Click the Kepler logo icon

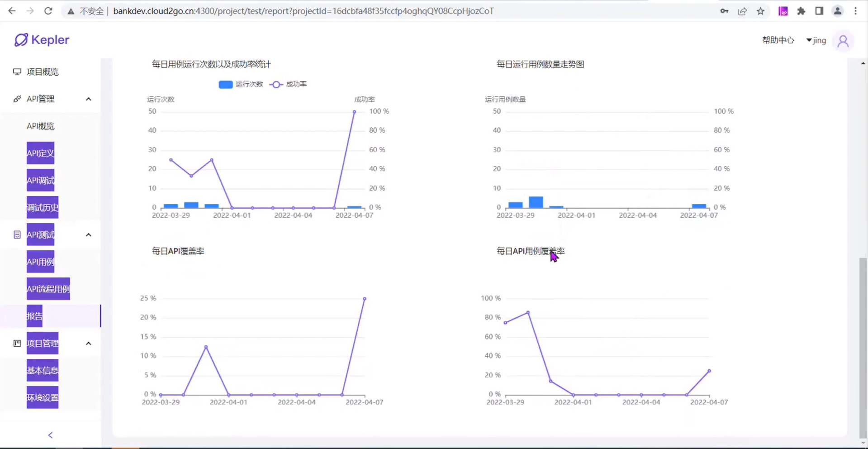coord(21,40)
